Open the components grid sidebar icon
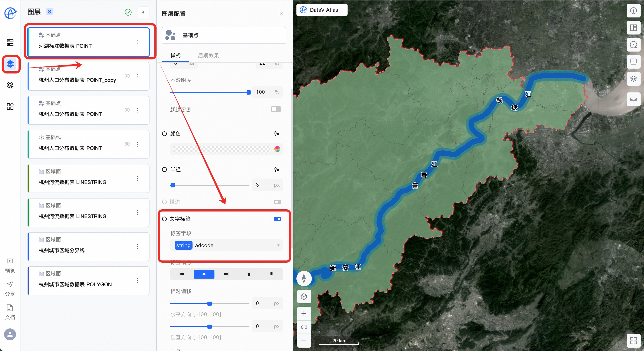The image size is (644, 351). coord(10,107)
